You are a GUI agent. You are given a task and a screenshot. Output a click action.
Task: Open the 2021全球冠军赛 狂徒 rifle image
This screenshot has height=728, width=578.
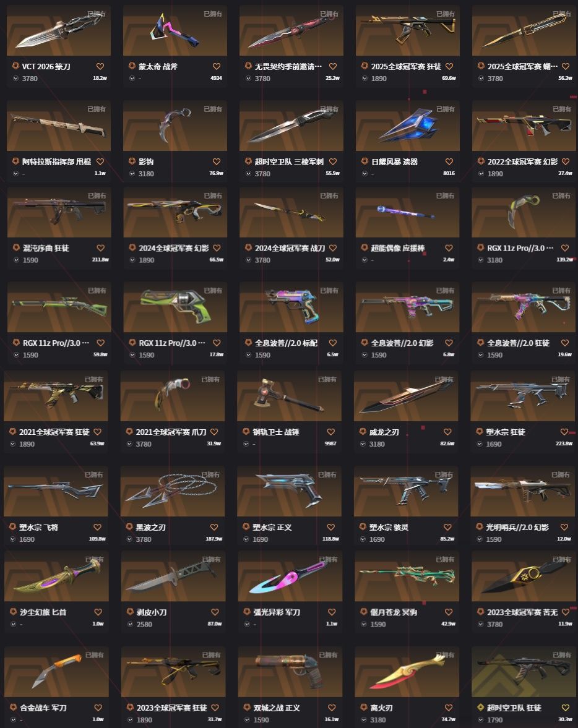(56, 396)
